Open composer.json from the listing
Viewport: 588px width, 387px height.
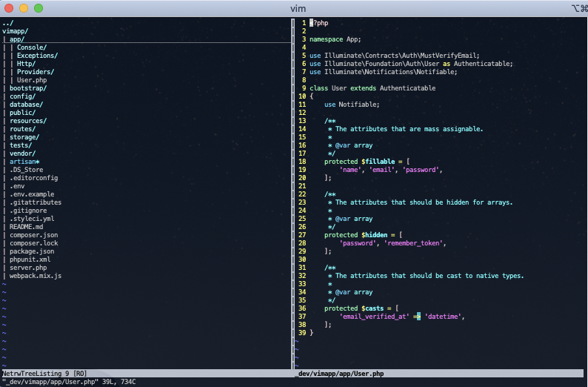click(33, 235)
